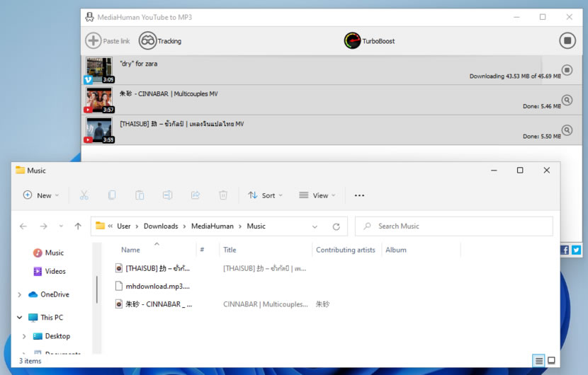Click the "dry" for zara title text
This screenshot has width=588, height=375.
[x=138, y=64]
